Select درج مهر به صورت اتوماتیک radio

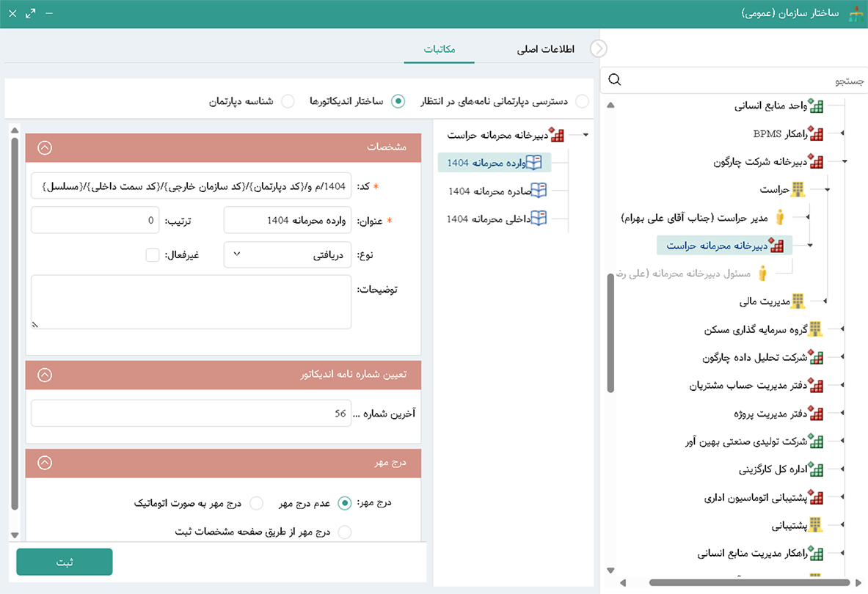click(256, 503)
